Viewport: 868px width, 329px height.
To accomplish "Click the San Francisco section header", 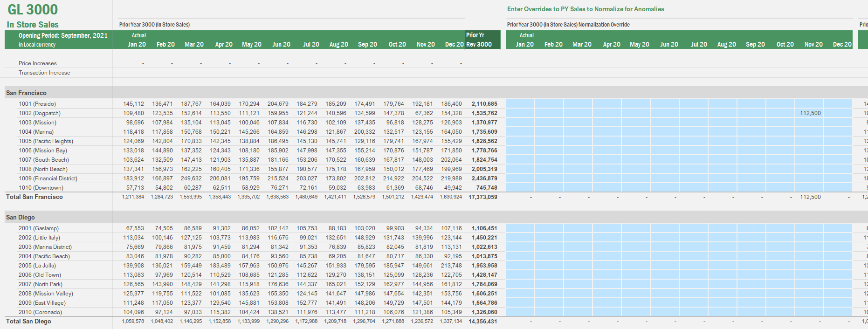I will [x=26, y=93].
